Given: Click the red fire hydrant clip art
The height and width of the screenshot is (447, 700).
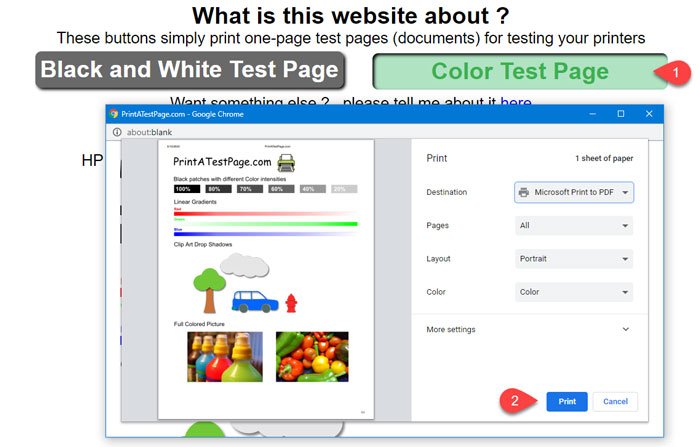Looking at the screenshot, I should point(291,302).
